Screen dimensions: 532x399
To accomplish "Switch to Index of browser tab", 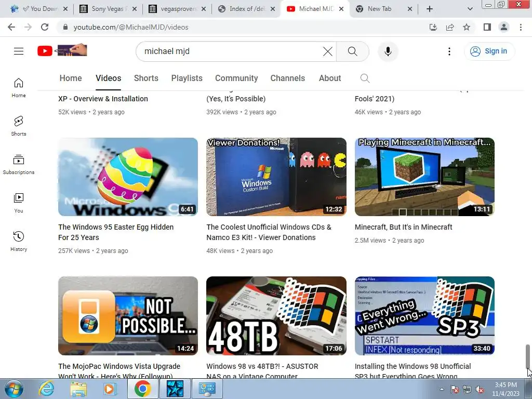I will [246, 9].
